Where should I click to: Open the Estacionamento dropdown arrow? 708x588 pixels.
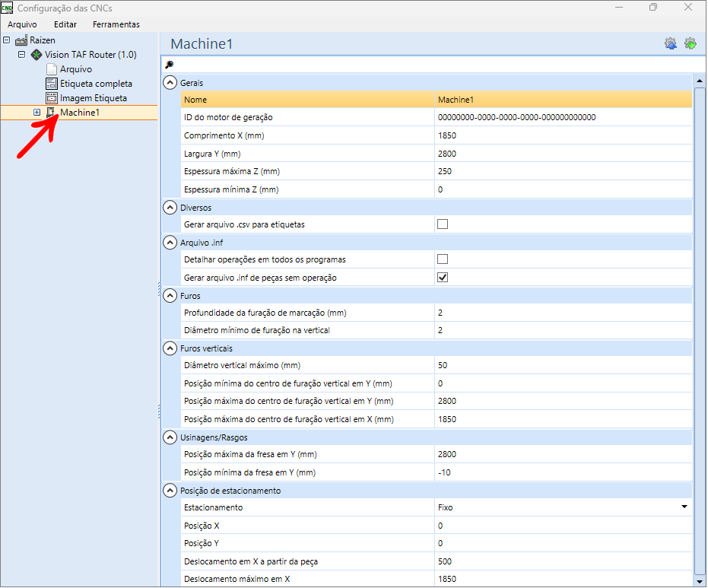coord(684,507)
